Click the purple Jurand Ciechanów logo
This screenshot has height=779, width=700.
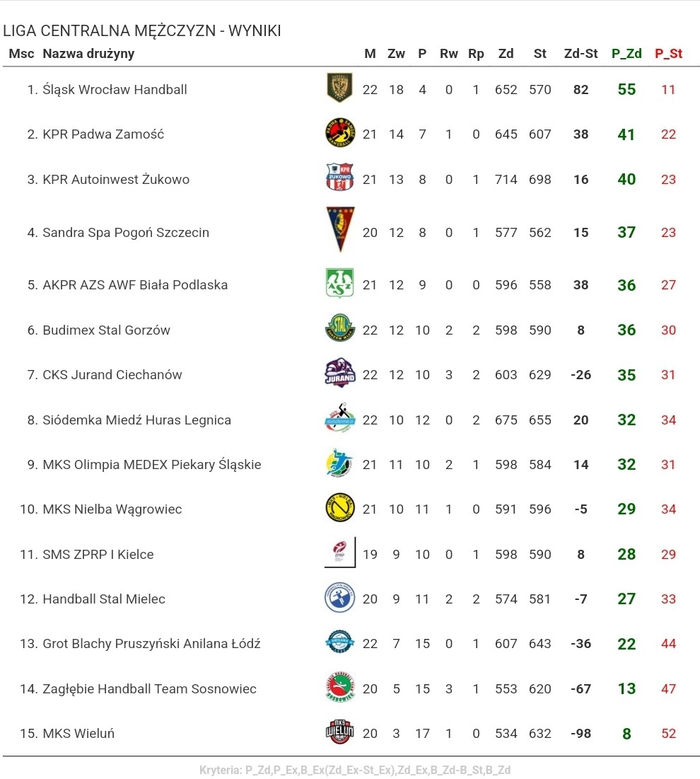pos(340,373)
